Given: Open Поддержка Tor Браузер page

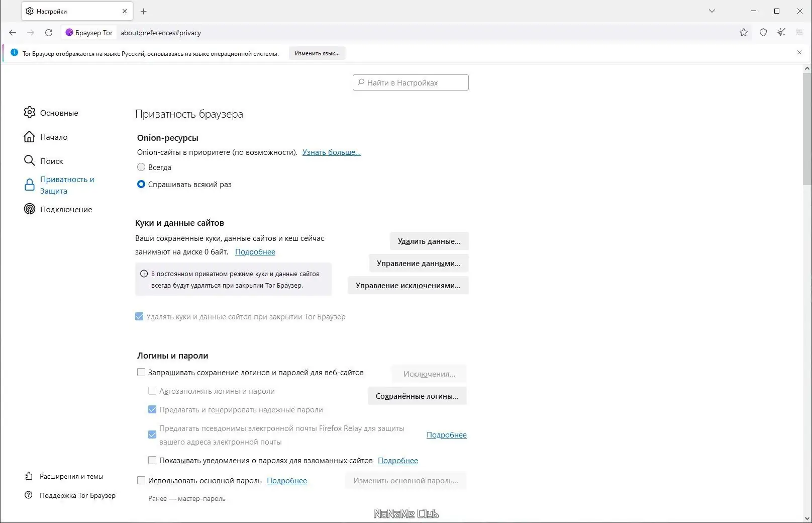Looking at the screenshot, I should [x=77, y=495].
